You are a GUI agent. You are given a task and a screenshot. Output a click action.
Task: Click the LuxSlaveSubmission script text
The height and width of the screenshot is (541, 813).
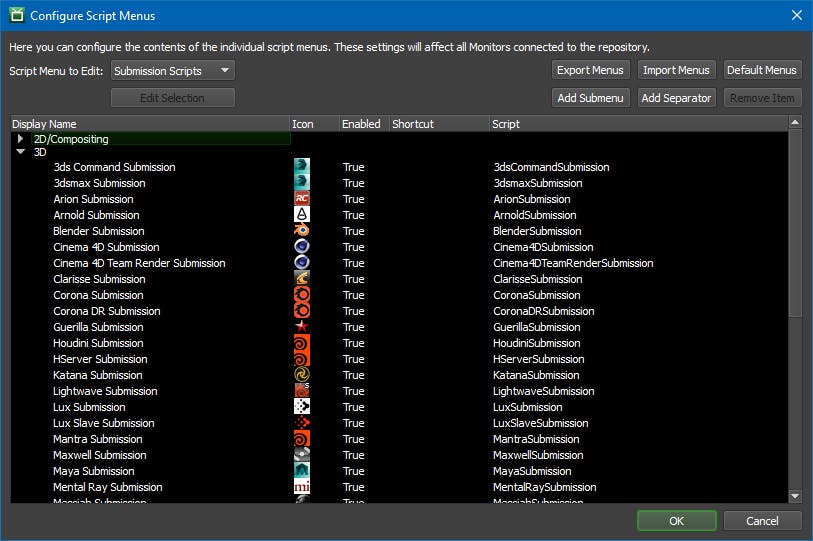coord(540,423)
